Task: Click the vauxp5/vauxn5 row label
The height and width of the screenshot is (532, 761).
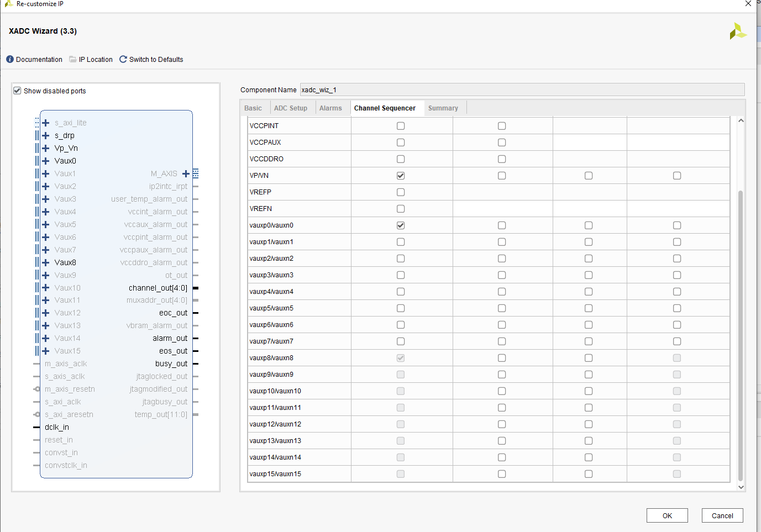Action: click(271, 308)
